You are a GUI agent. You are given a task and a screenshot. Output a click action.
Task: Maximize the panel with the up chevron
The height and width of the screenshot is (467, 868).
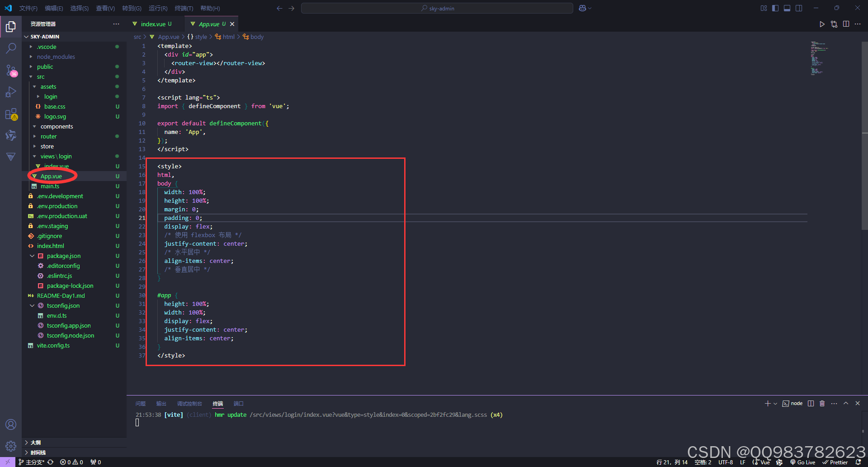tap(846, 403)
